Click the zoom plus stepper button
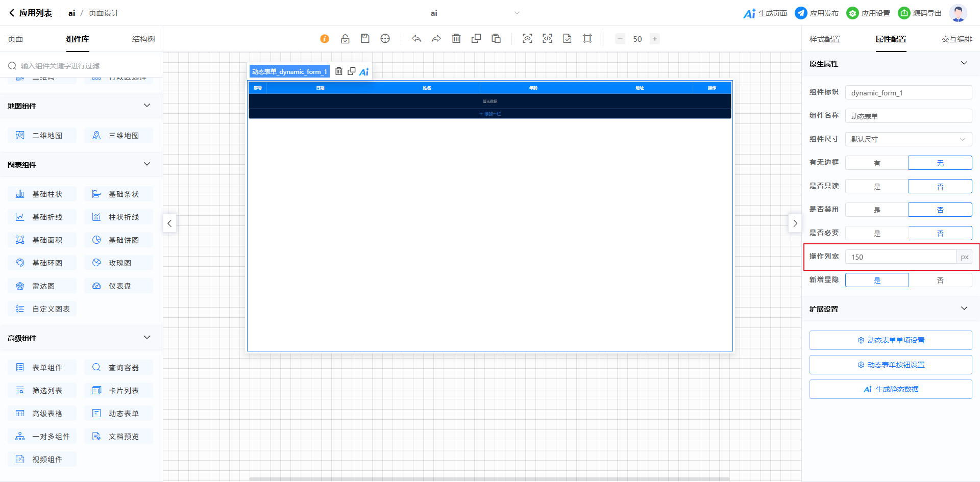This screenshot has height=482, width=980. pos(655,39)
